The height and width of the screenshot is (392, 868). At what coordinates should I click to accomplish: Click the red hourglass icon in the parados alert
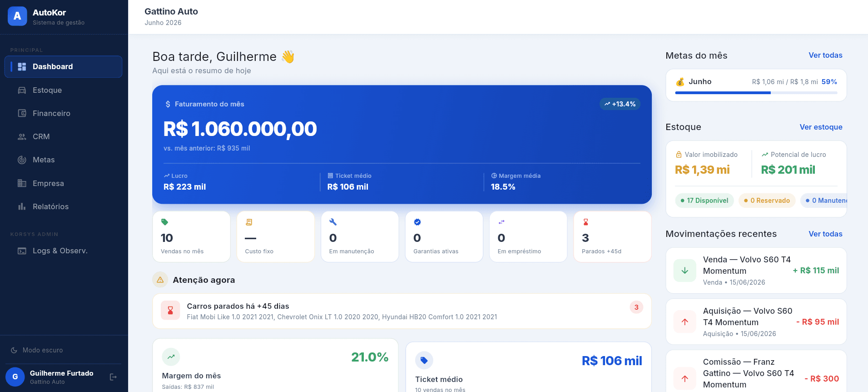pos(170,311)
